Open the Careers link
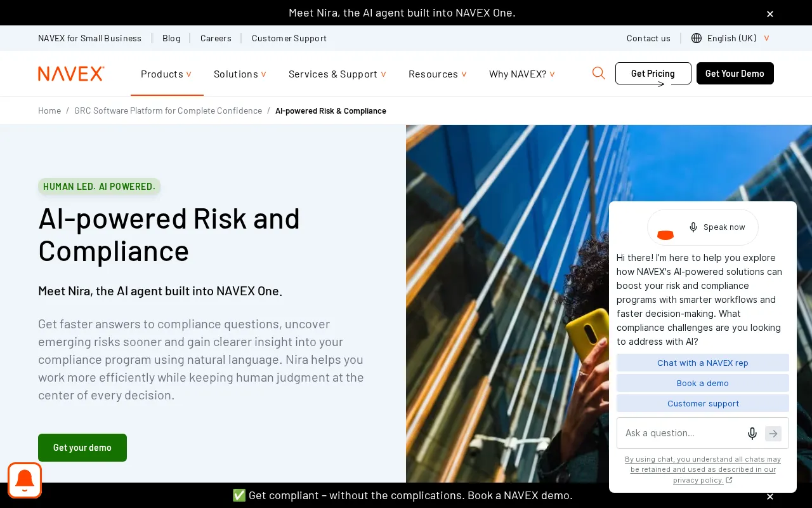The image size is (812, 508). point(216,38)
